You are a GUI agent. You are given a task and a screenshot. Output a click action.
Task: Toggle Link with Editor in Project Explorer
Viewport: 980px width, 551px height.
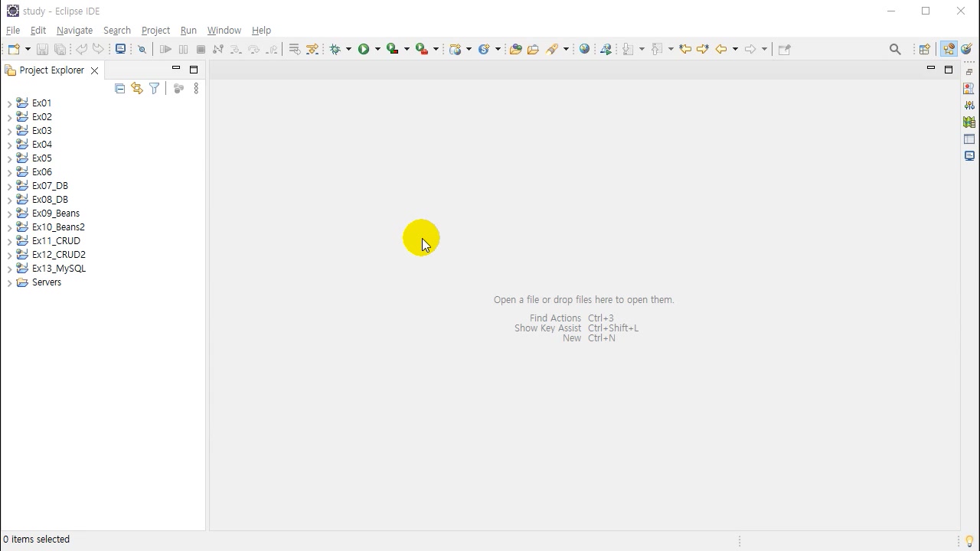pos(137,89)
